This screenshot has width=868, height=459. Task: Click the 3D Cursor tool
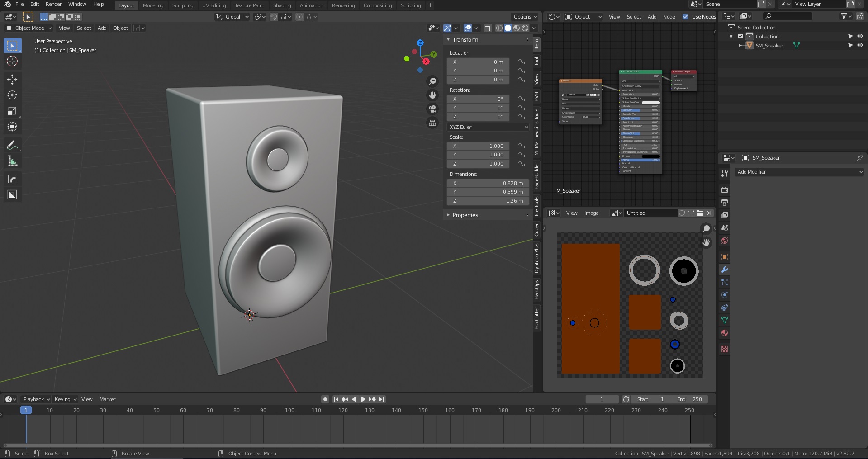click(x=12, y=62)
